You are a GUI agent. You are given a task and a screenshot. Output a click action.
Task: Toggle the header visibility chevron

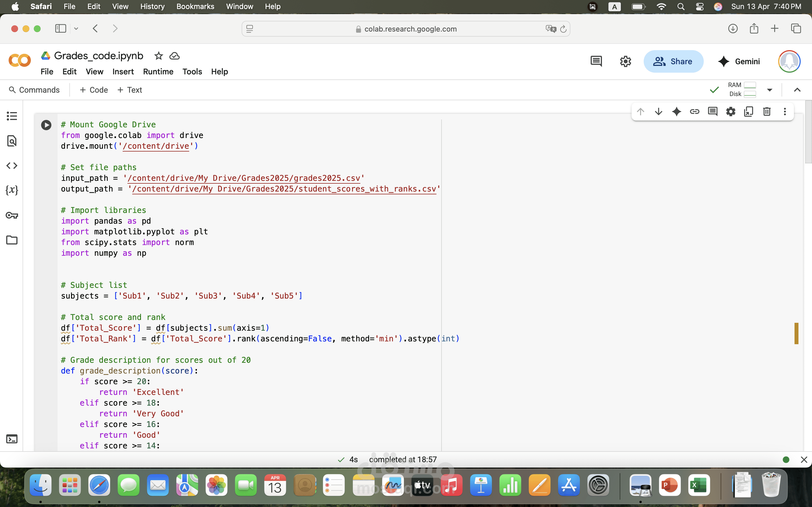pyautogui.click(x=797, y=90)
